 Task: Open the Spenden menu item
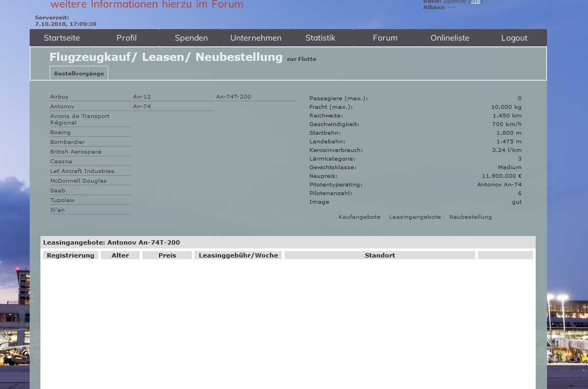[x=191, y=38]
